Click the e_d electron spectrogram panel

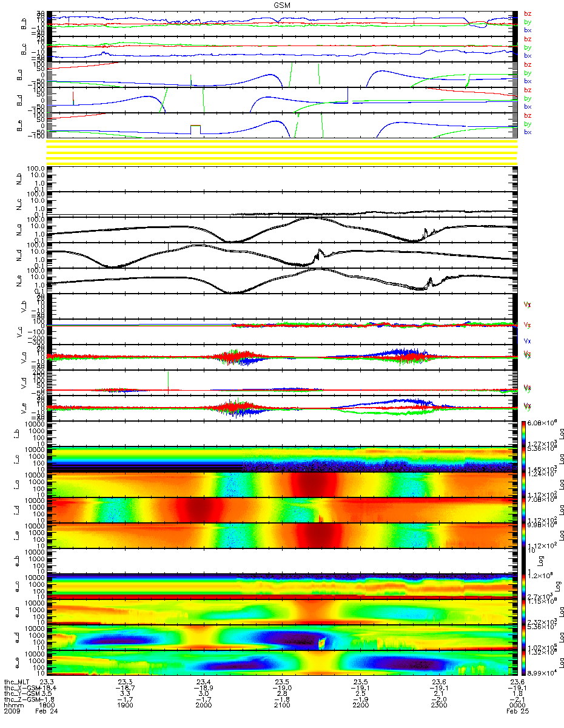[x=281, y=638]
